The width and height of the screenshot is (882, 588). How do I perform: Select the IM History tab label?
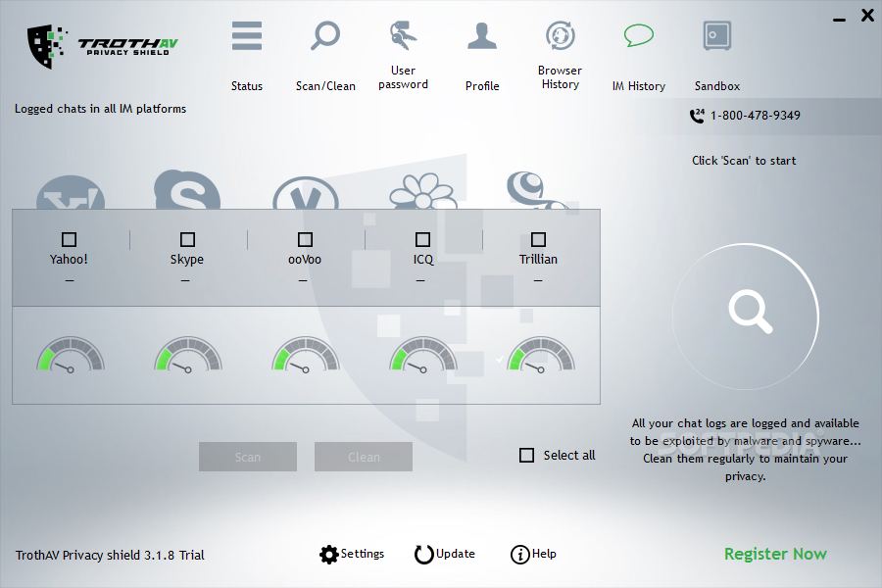(x=638, y=86)
